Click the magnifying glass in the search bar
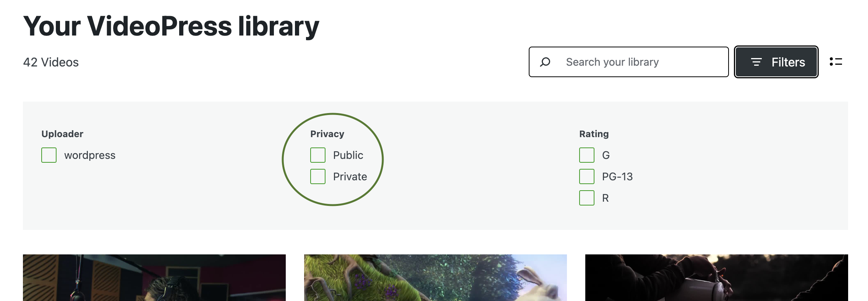The image size is (868, 301). coord(546,61)
